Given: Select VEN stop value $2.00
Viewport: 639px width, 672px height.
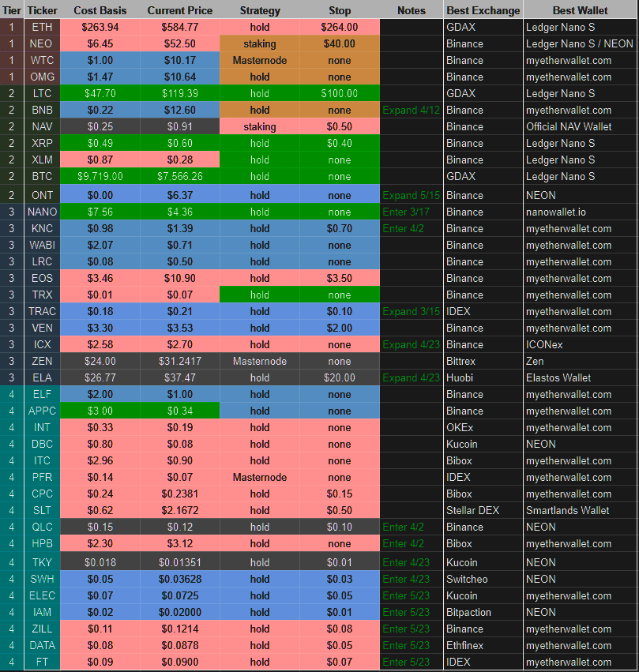Looking at the screenshot, I should 340,328.
